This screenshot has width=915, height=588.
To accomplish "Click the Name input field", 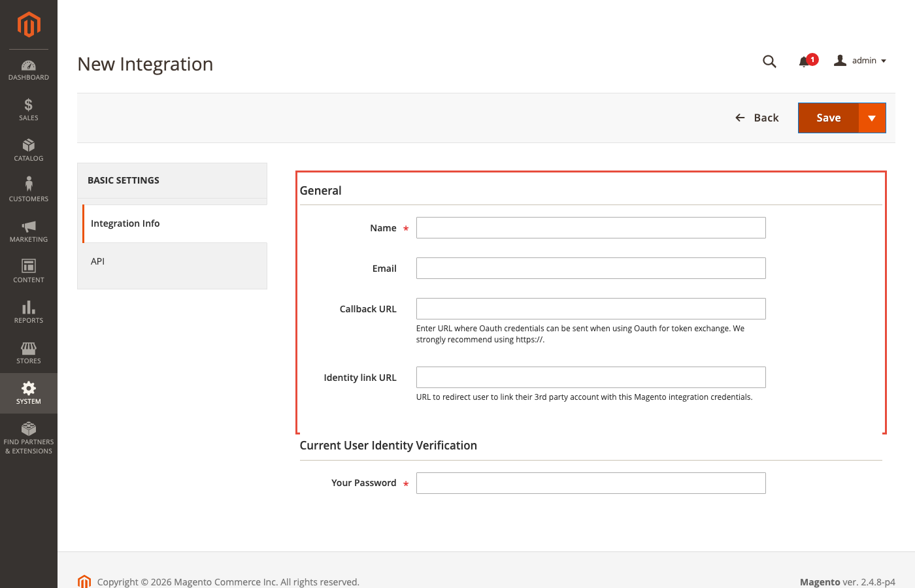I will point(590,227).
